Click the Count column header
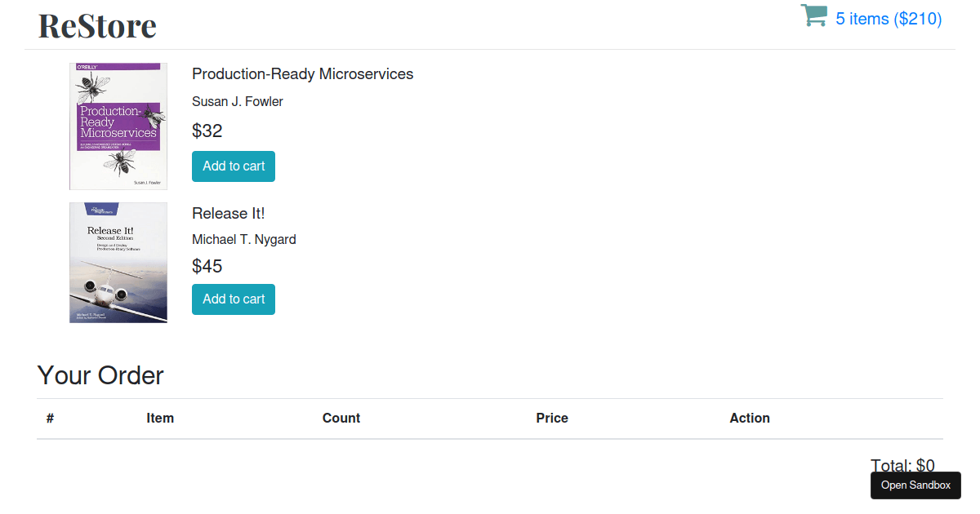Viewport: 980px width, 514px height. click(x=341, y=419)
